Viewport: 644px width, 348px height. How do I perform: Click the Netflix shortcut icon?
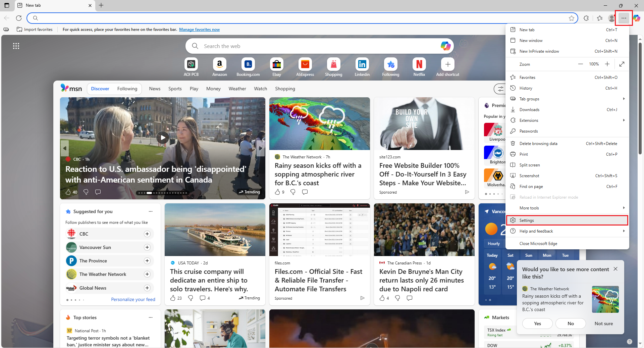[419, 64]
